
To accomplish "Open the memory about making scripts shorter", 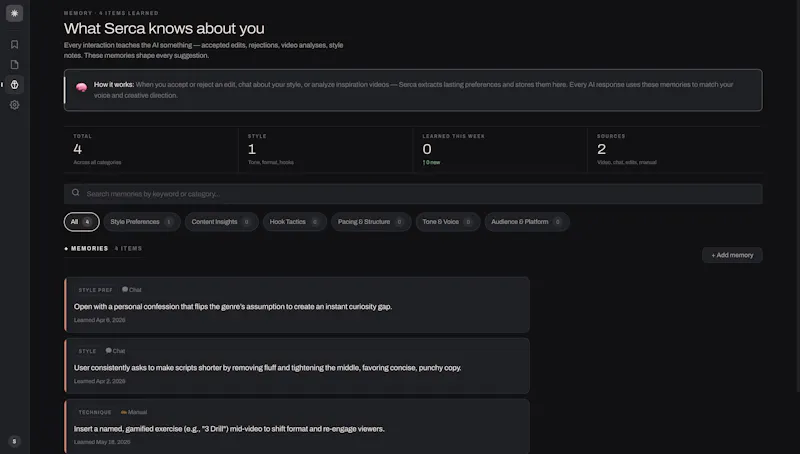I will click(x=297, y=366).
